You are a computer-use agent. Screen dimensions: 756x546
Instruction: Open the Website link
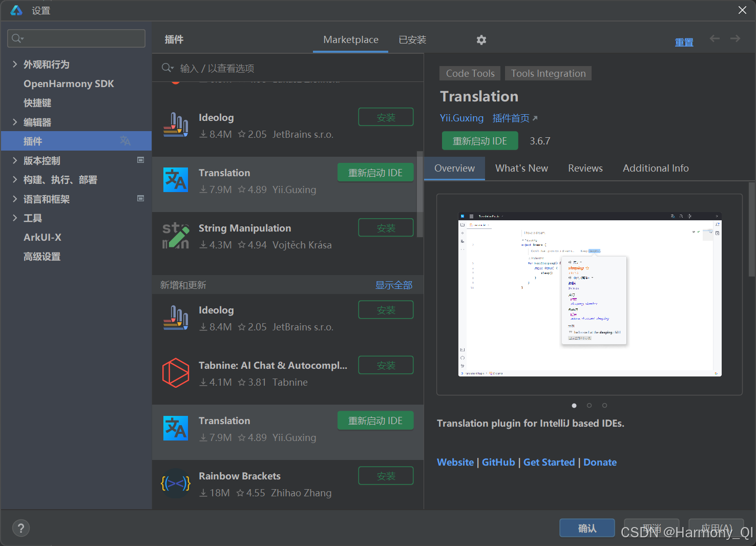coord(455,462)
